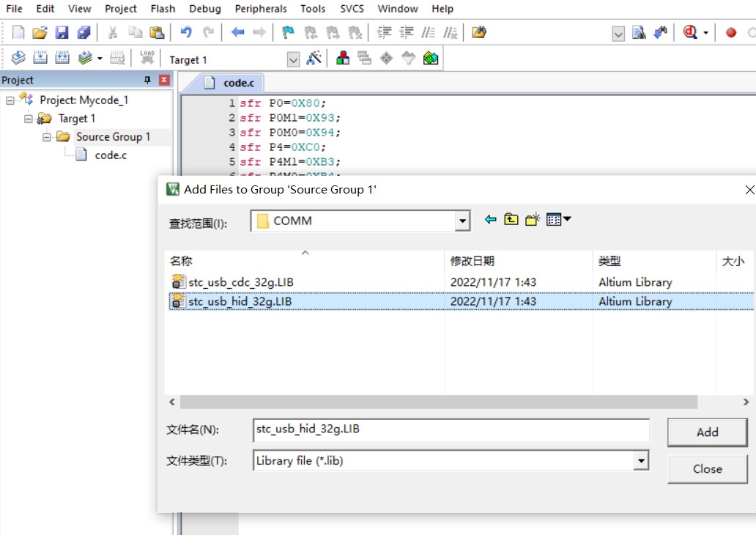Click the Copy icon
Viewport: 756px width, 535px height.
point(136,32)
